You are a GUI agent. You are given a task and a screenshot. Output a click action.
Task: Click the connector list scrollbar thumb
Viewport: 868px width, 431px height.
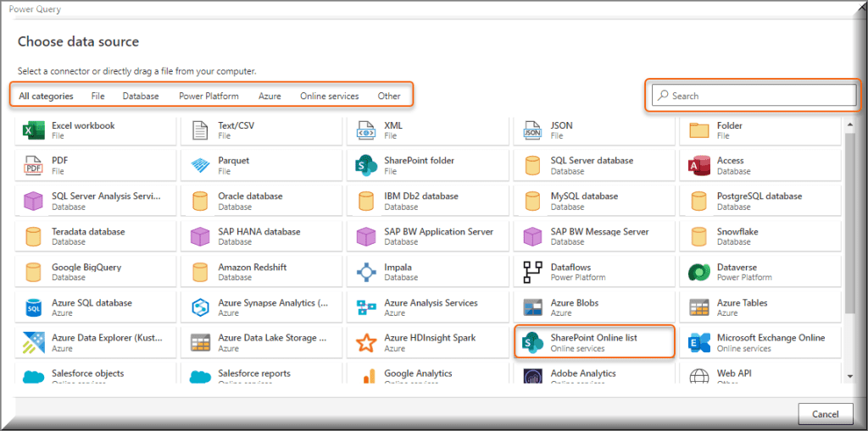coord(850,223)
